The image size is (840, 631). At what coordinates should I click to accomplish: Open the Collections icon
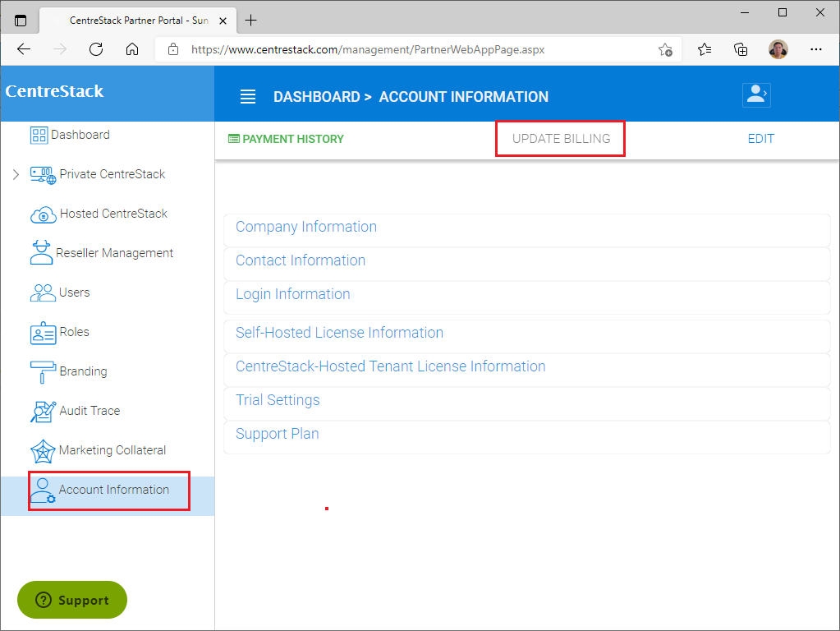(741, 49)
